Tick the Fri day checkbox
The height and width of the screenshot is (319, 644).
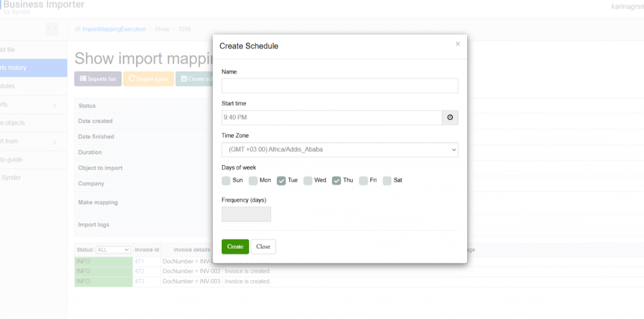pos(364,181)
